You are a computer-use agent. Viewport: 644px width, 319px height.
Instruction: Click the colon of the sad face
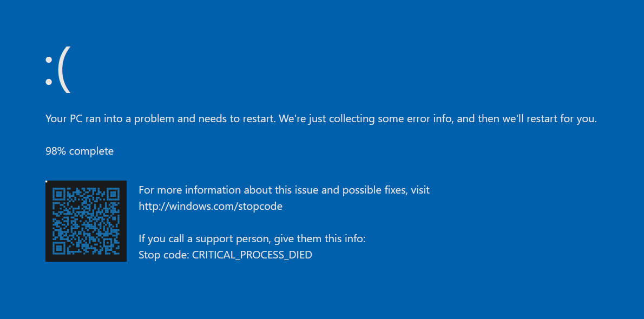49,72
